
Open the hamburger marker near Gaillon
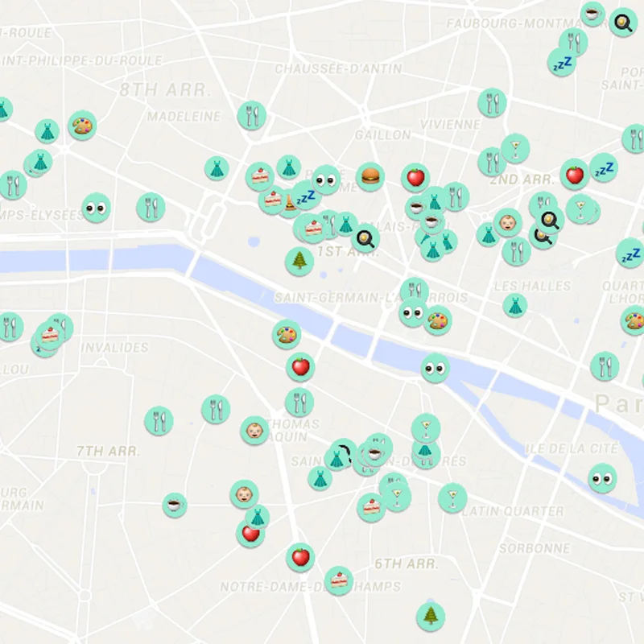point(370,177)
